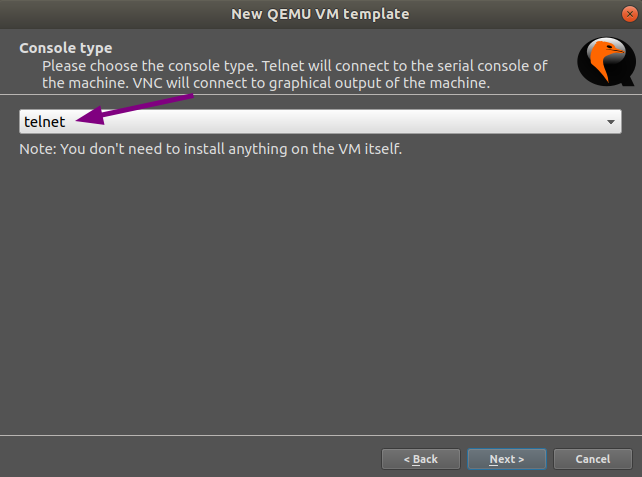The height and width of the screenshot is (477, 642).
Task: Click the blank title bar left of title
Action: tap(100, 14)
